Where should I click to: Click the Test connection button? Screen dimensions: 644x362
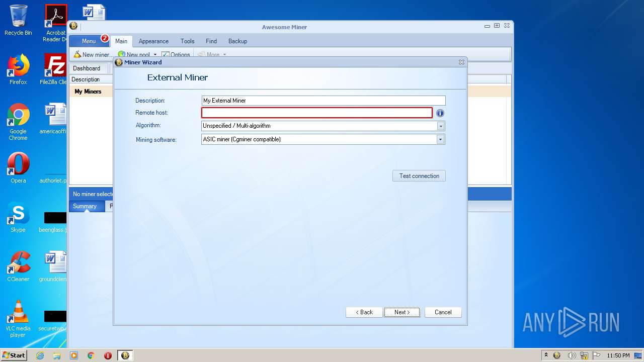(x=419, y=176)
